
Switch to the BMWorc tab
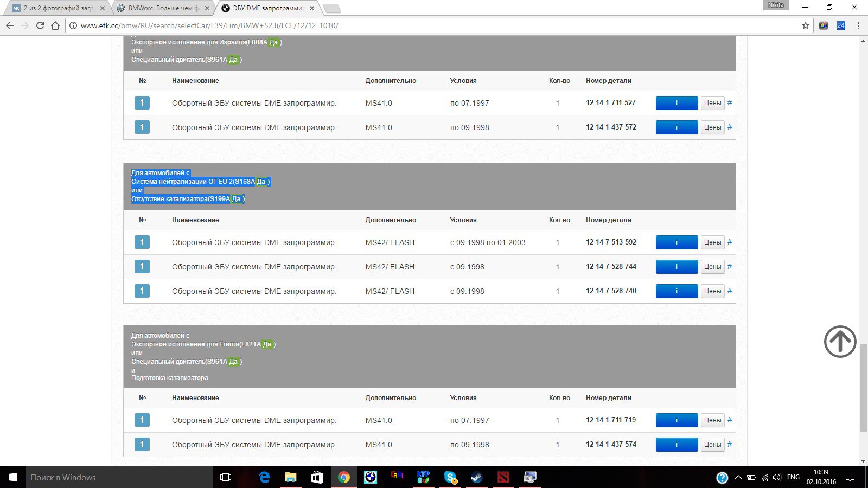tap(163, 8)
